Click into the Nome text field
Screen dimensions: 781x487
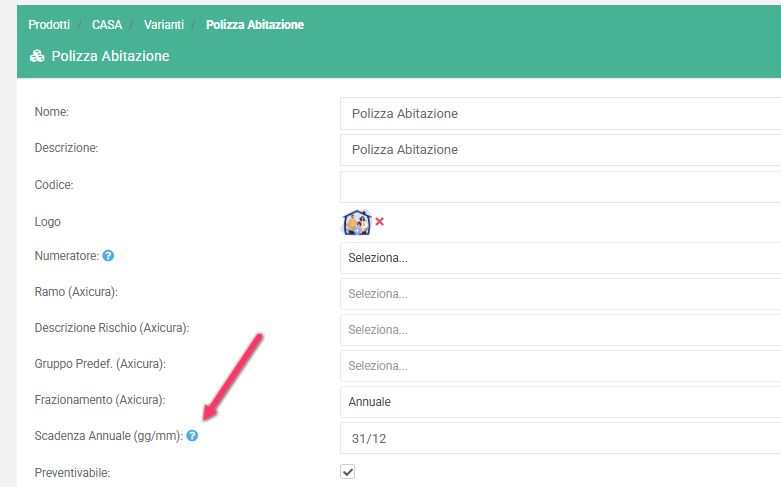pyautogui.click(x=560, y=114)
